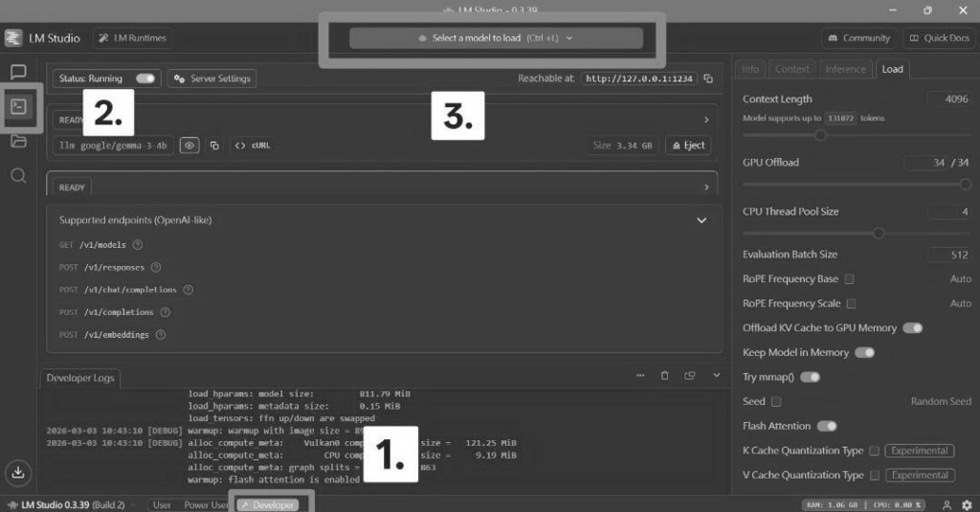Click the LM Studio logo icon
This screenshot has width=980, height=512.
13,38
